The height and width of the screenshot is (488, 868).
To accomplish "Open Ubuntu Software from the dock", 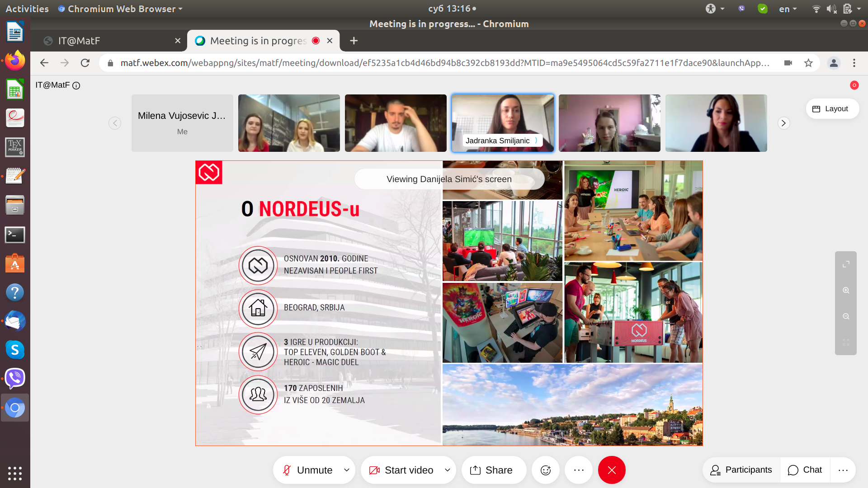I will (x=15, y=263).
